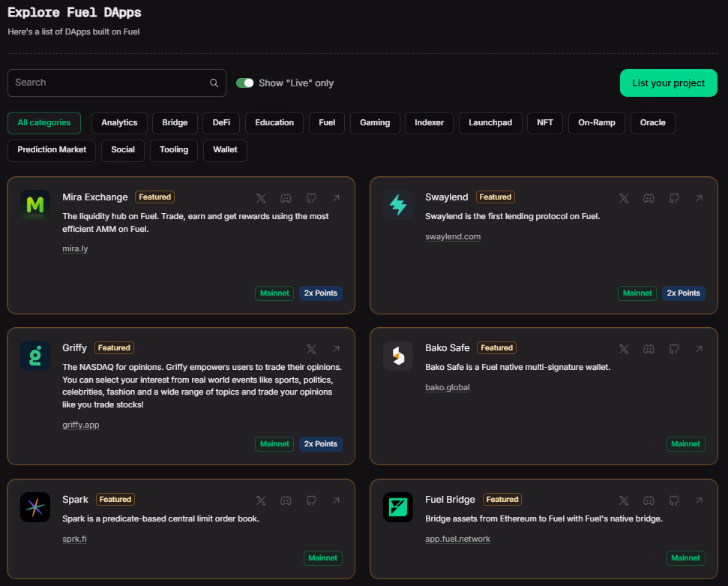Select the DeFi category filter
The image size is (728, 586).
[221, 123]
